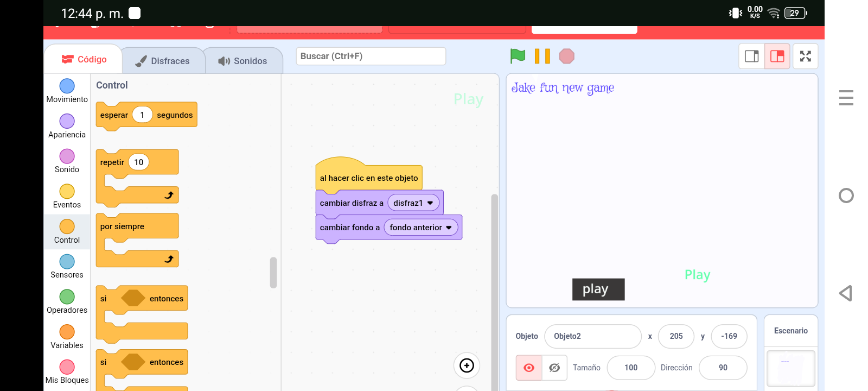
Task: Select the Eventos block category
Action: point(67,196)
